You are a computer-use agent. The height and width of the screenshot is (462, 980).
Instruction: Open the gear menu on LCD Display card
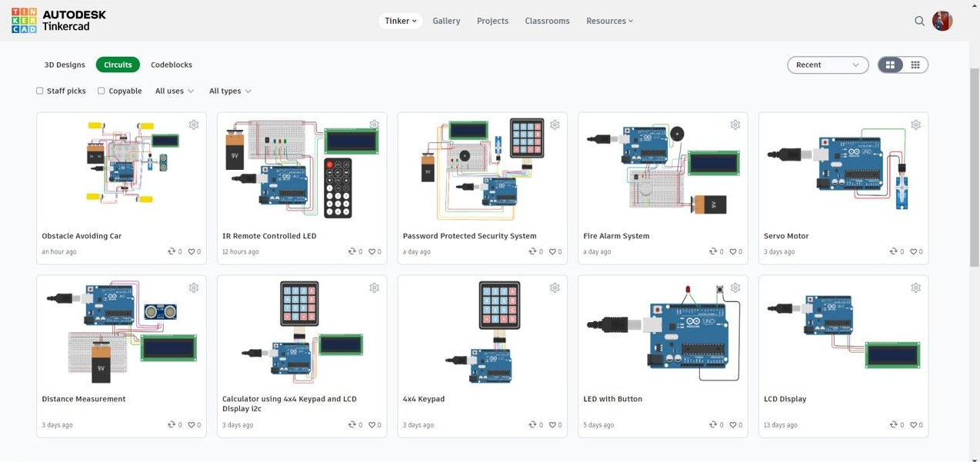(x=915, y=287)
